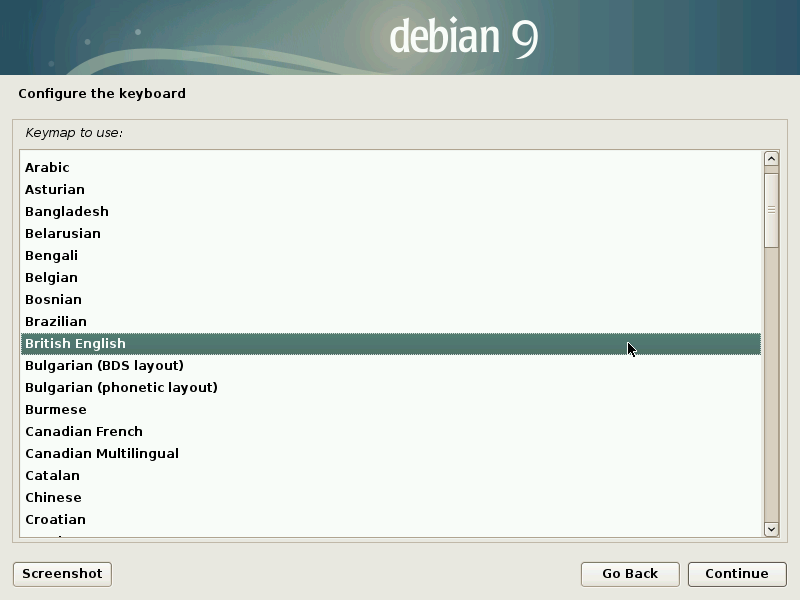Choose Bangladesh from the keymap list
Screen dimensions: 800x600
391,211
